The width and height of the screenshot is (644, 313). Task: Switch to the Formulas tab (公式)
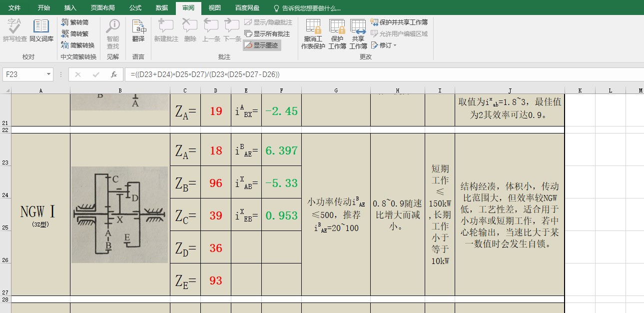(135, 8)
